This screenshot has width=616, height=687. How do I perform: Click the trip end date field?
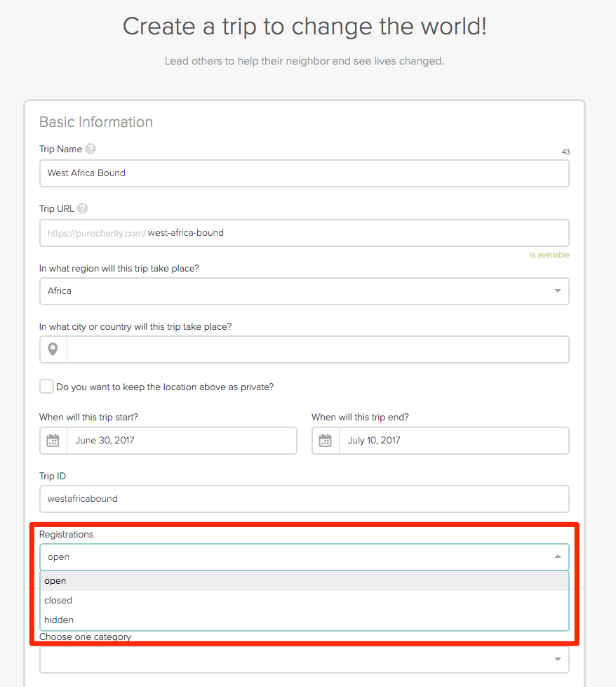pos(453,441)
